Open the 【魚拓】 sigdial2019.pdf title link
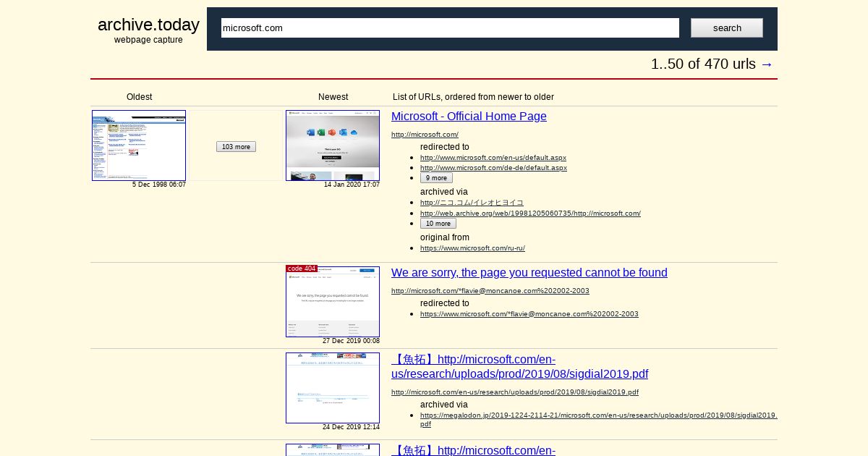Viewport: 868px width, 456px height. click(x=519, y=367)
